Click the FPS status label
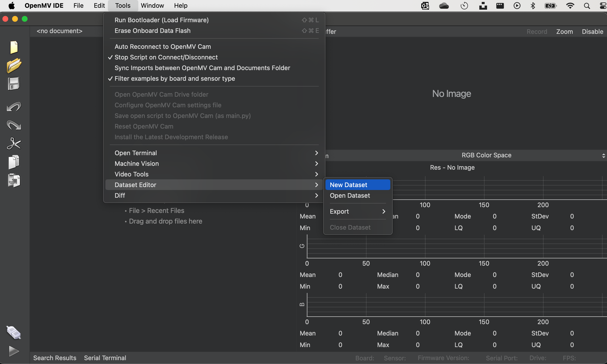This screenshot has height=364, width=607. tap(569, 358)
